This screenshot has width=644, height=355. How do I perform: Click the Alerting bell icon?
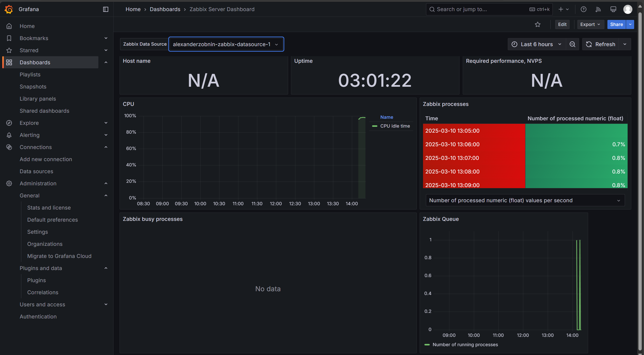9,135
